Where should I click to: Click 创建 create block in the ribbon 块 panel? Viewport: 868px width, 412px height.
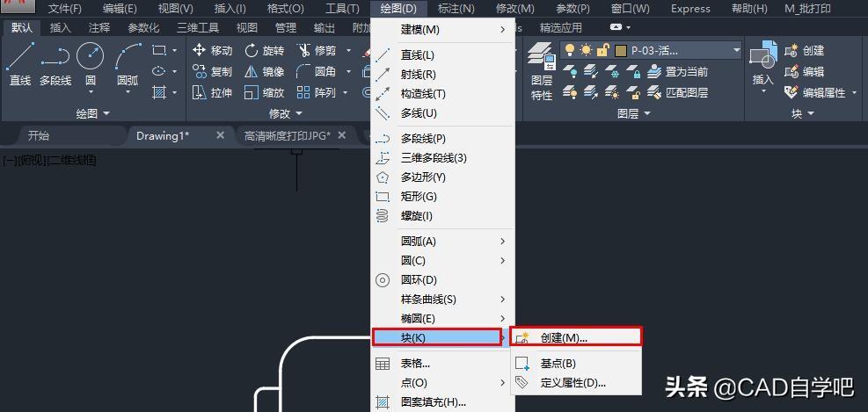coord(805,50)
